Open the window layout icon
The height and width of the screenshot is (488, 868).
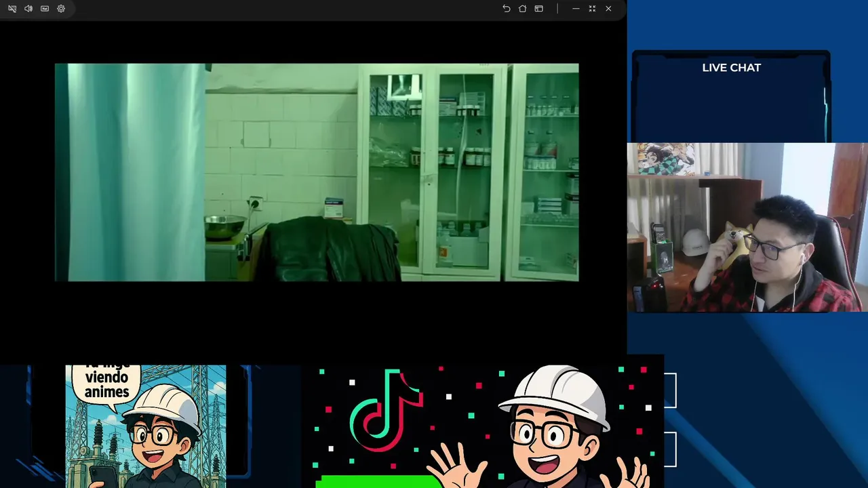538,9
